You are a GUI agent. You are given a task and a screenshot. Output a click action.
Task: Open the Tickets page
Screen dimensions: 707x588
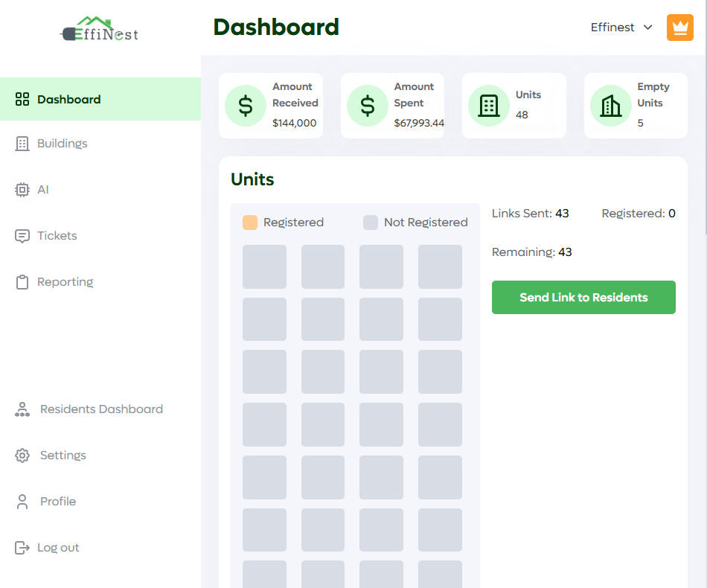57,236
